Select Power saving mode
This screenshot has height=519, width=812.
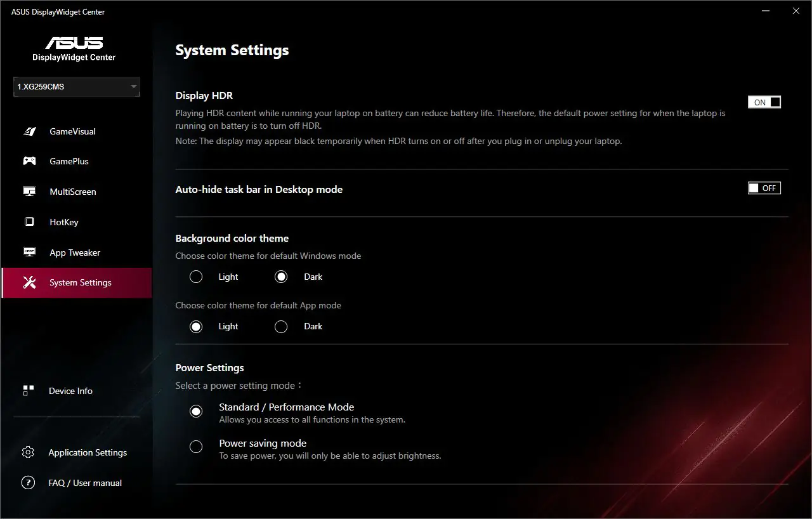(x=196, y=447)
